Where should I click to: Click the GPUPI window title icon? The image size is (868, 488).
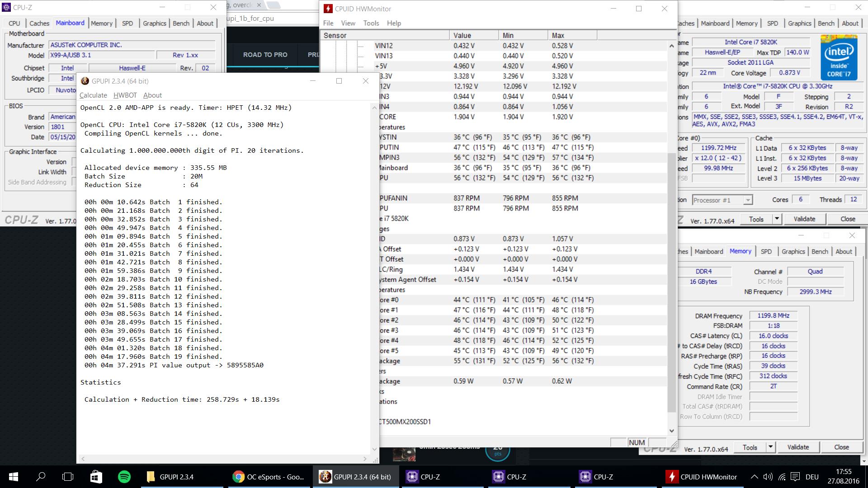85,81
